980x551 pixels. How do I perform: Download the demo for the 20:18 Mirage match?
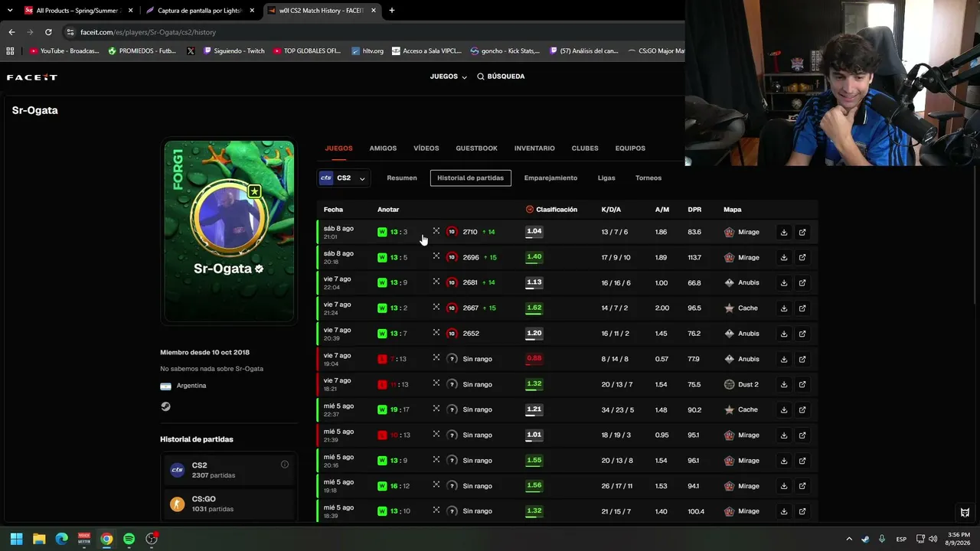tap(783, 257)
